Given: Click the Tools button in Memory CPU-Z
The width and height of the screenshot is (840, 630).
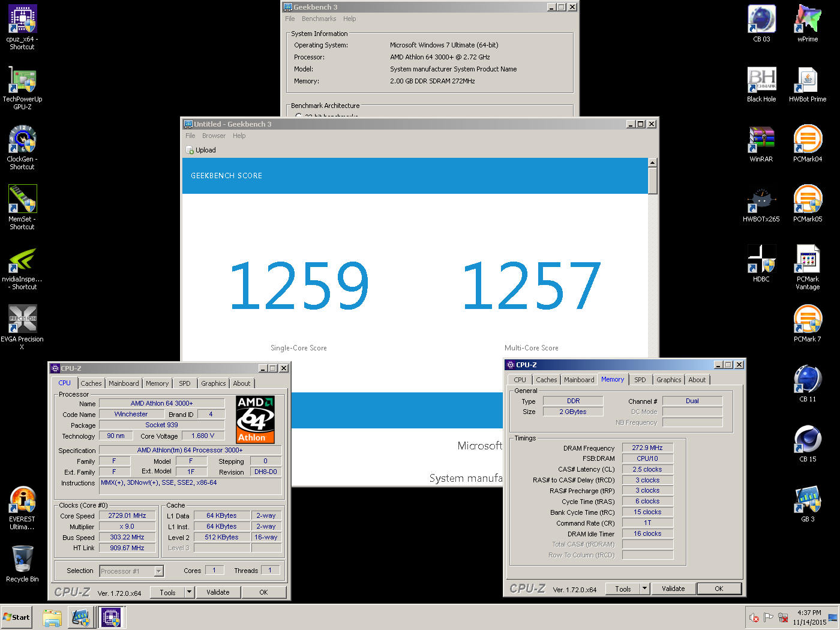Looking at the screenshot, I should [x=623, y=589].
